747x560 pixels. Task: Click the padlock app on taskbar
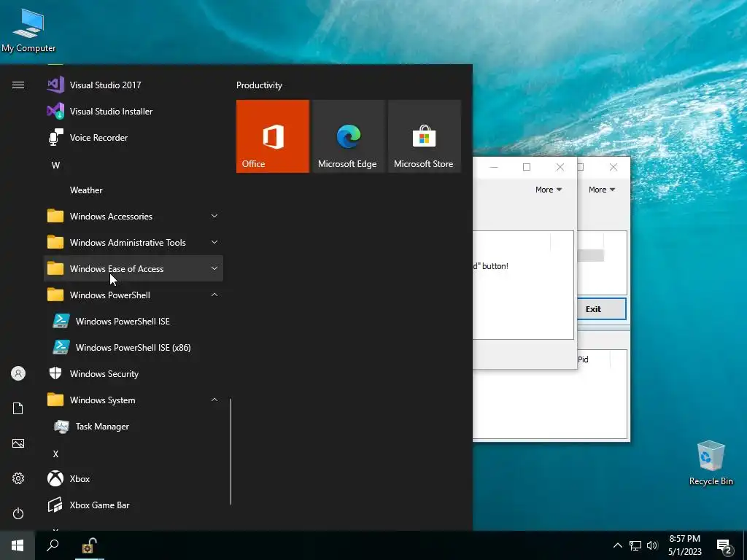click(x=89, y=545)
